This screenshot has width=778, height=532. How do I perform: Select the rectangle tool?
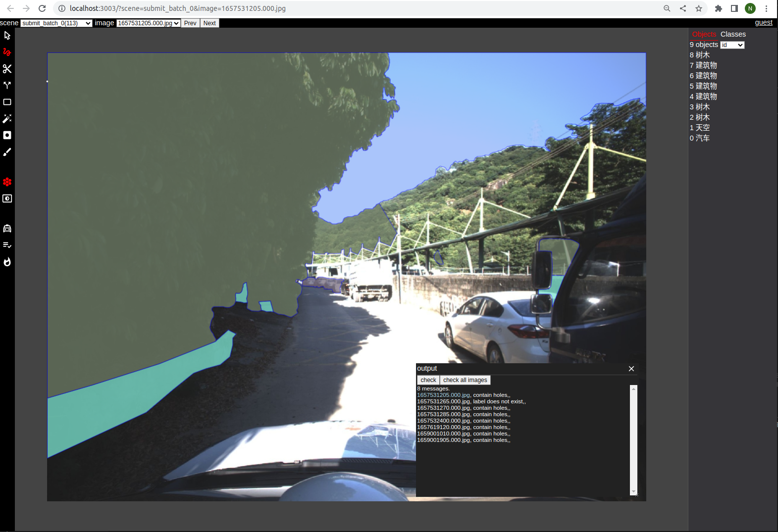(x=7, y=102)
